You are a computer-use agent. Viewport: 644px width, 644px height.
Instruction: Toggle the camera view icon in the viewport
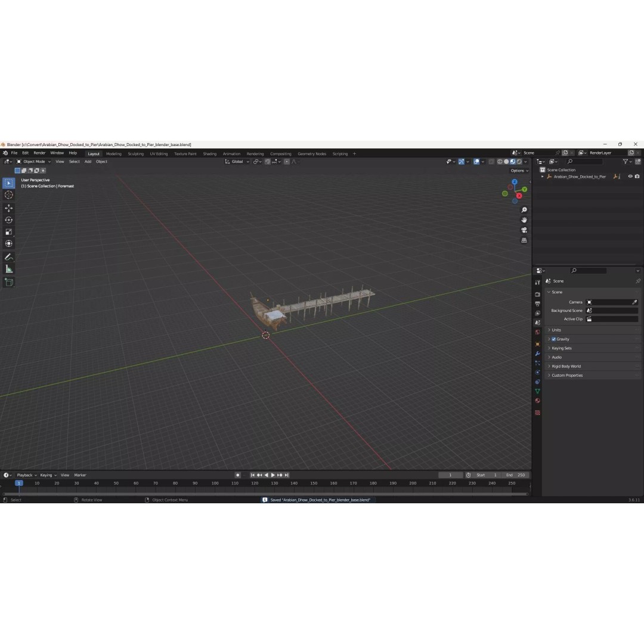tap(524, 230)
